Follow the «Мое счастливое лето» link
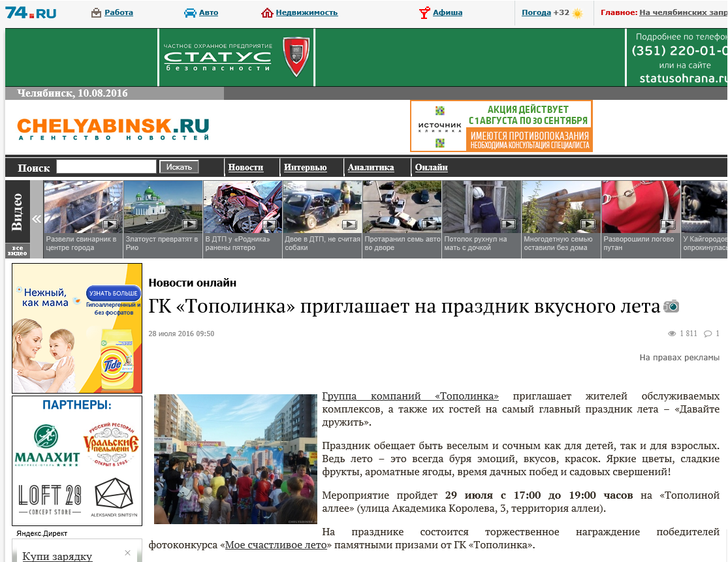Image resolution: width=728 pixels, height=562 pixels. pos(276,545)
